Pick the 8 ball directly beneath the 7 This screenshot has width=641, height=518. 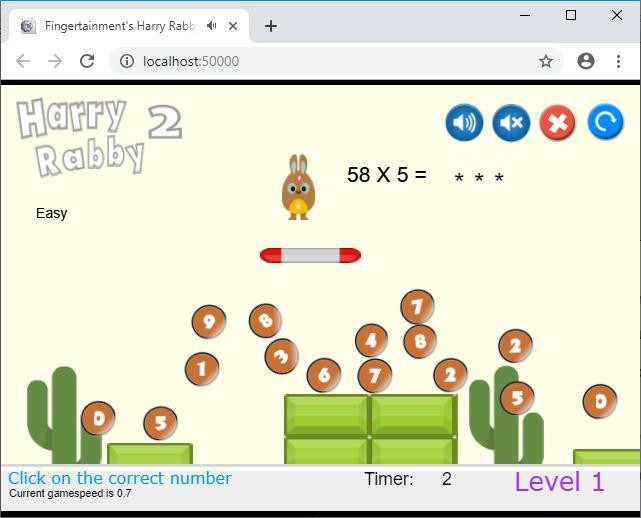[420, 341]
